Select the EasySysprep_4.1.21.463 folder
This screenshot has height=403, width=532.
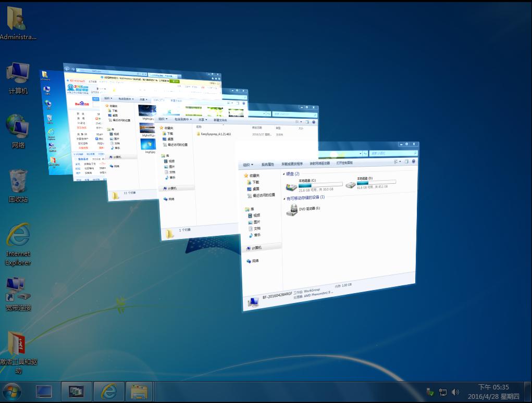(x=214, y=134)
